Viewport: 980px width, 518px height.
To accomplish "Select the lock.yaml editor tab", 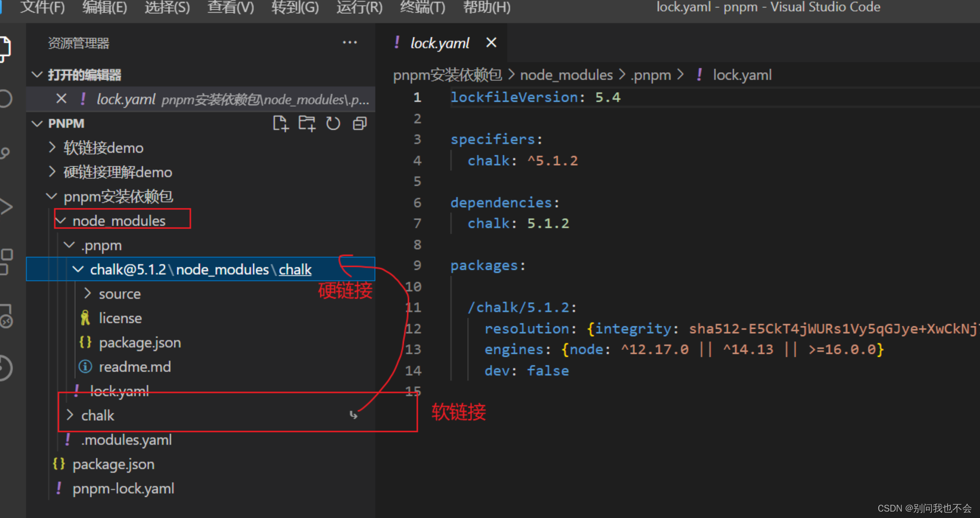I will tap(440, 43).
